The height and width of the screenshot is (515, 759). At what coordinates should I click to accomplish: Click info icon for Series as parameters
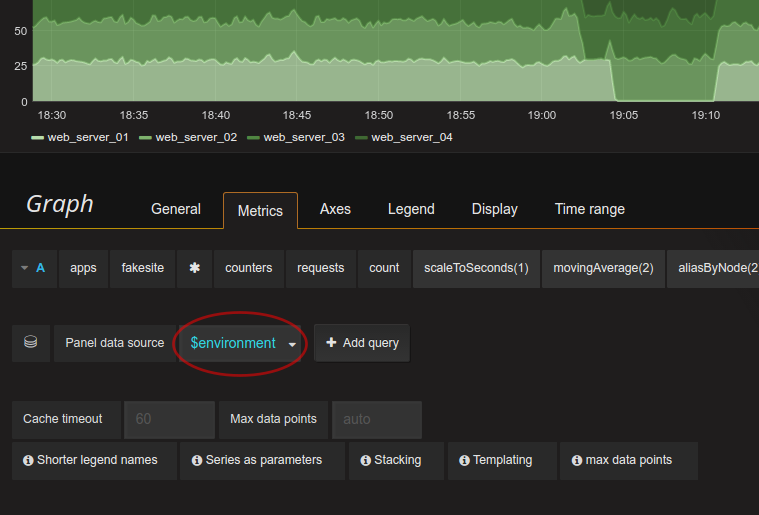pyautogui.click(x=197, y=461)
